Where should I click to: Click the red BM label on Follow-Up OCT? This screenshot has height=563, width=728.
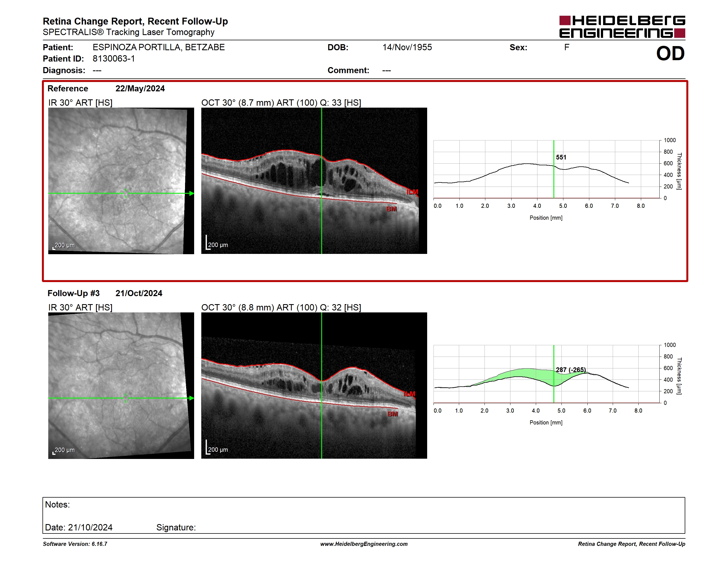click(x=393, y=414)
